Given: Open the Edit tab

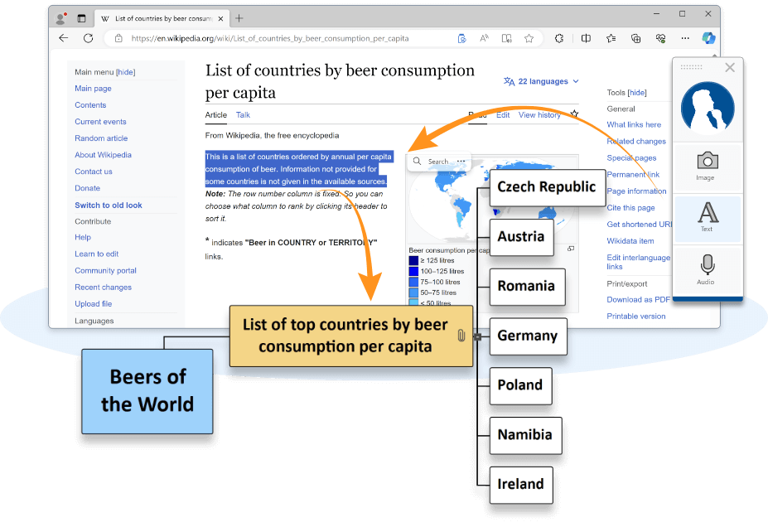Looking at the screenshot, I should pyautogui.click(x=503, y=114).
